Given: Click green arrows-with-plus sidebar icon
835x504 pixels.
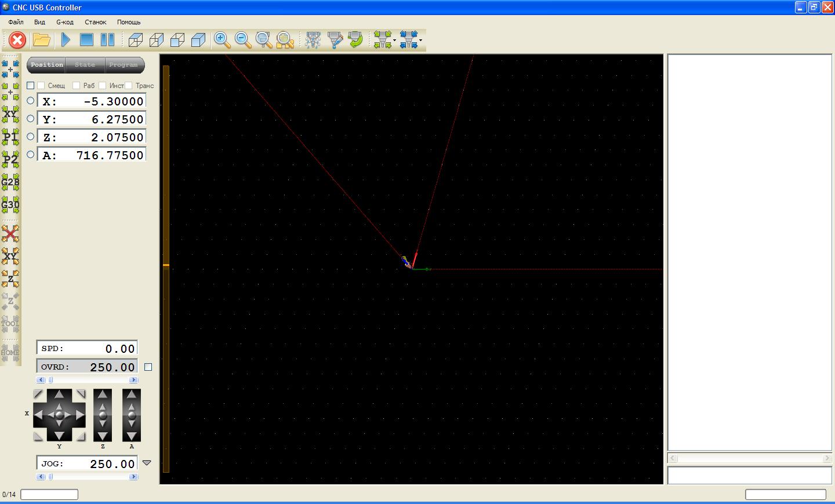Looking at the screenshot, I should click(10, 92).
